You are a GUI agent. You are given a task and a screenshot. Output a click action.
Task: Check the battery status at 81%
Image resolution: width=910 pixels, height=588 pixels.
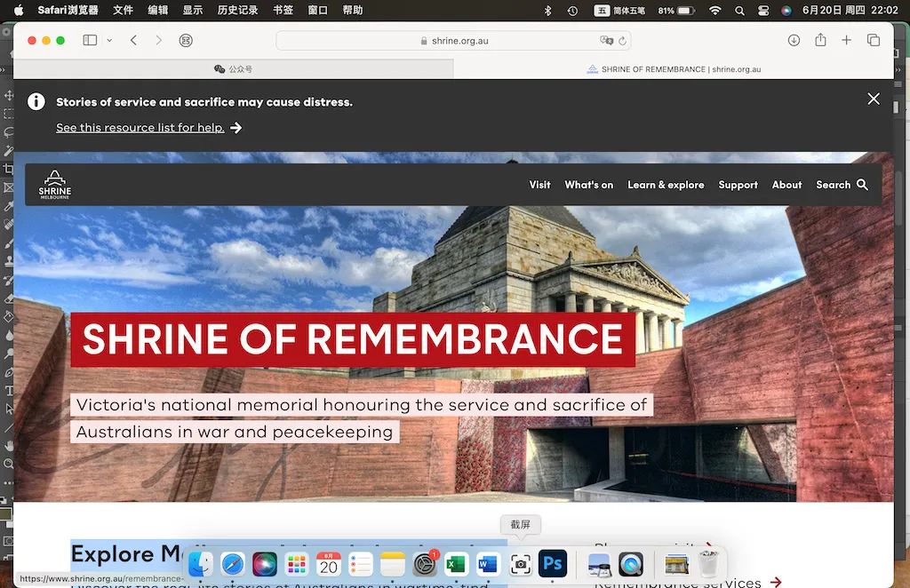[676, 11]
